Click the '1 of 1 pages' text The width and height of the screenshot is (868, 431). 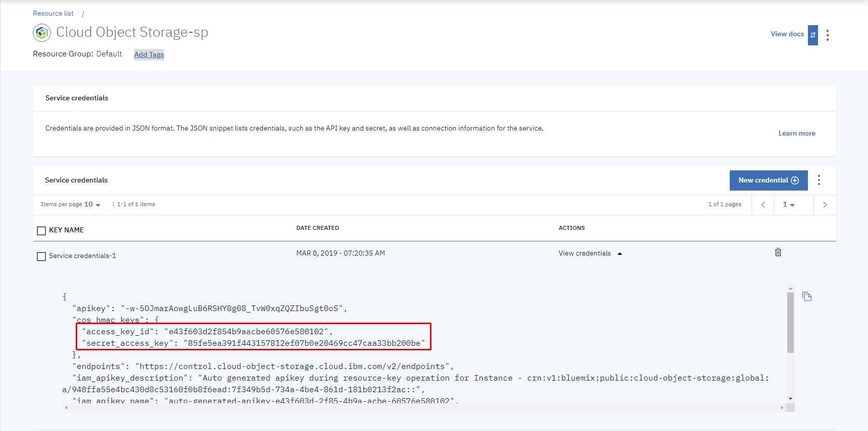[725, 204]
